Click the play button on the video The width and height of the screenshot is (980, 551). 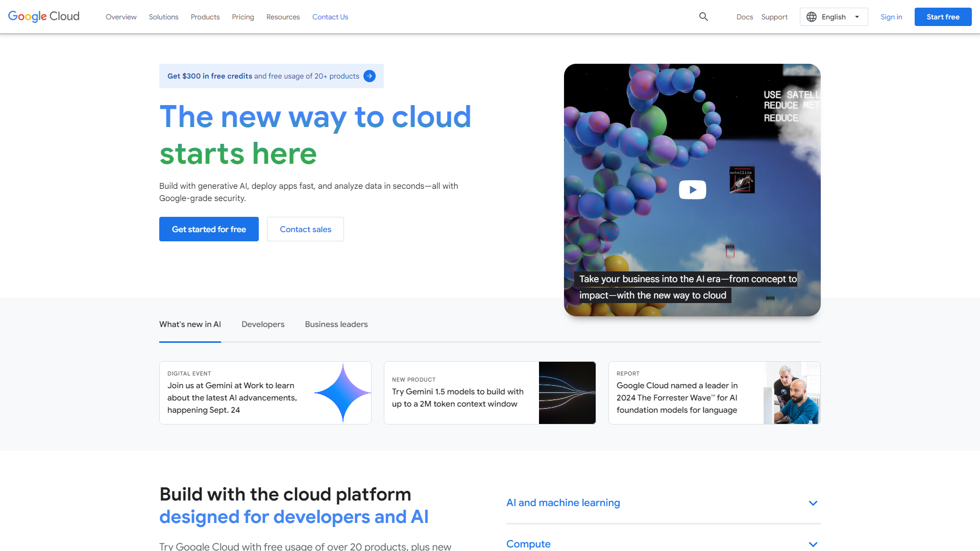click(x=693, y=190)
